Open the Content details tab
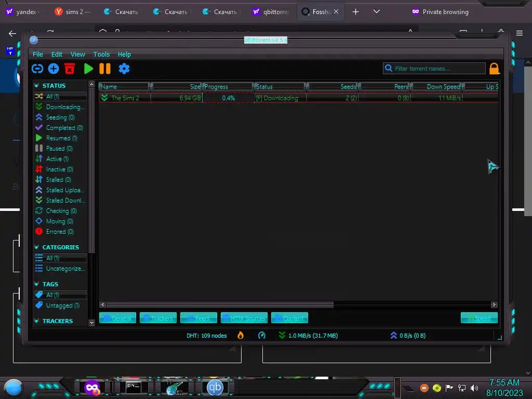Screen dimensions: 532x399 click(290, 318)
